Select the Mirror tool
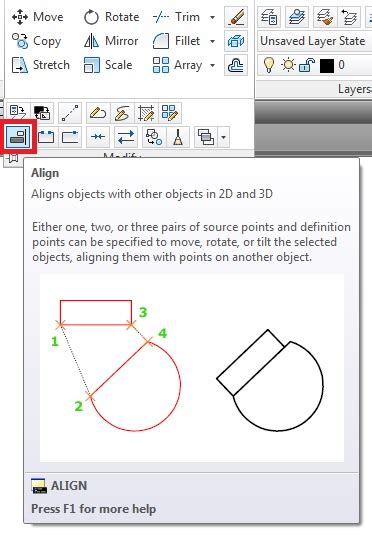Viewport: 372px width, 535px height. coord(111,41)
